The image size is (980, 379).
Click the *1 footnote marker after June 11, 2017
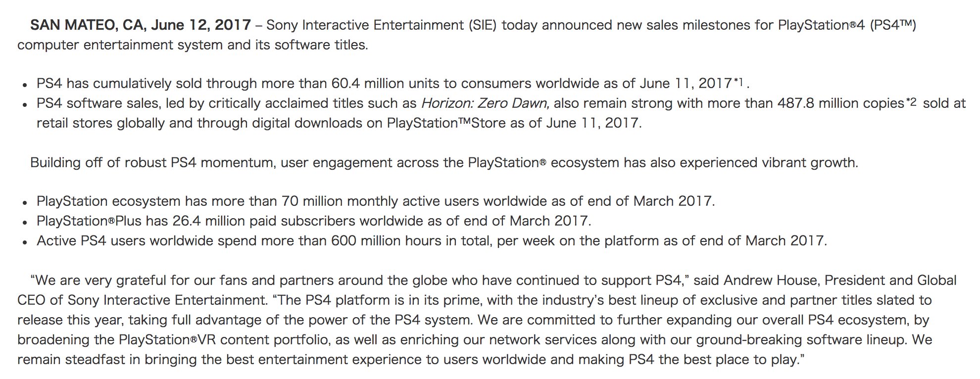pyautogui.click(x=739, y=81)
